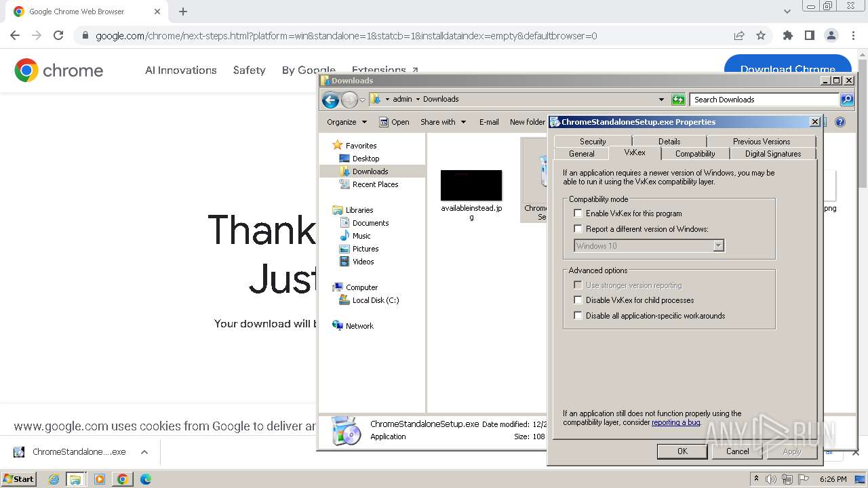Screen dimensions: 868x488
Task: Expand the Share with menu
Action: click(443, 122)
